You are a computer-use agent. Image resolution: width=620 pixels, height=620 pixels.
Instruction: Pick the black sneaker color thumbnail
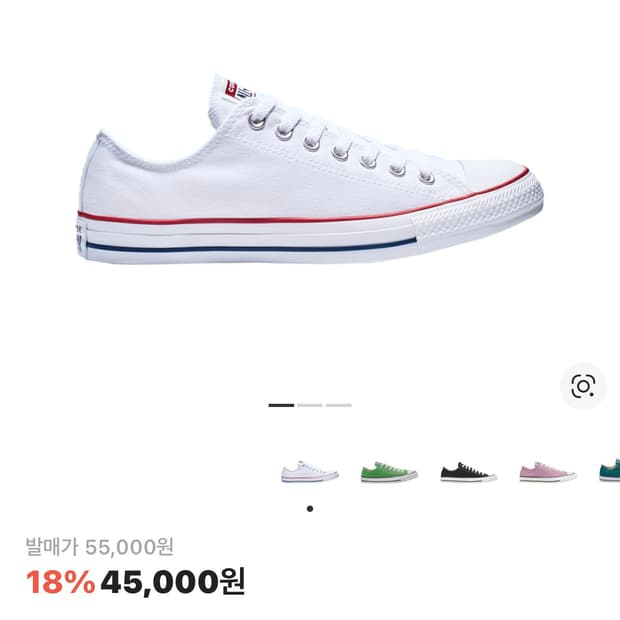click(469, 472)
